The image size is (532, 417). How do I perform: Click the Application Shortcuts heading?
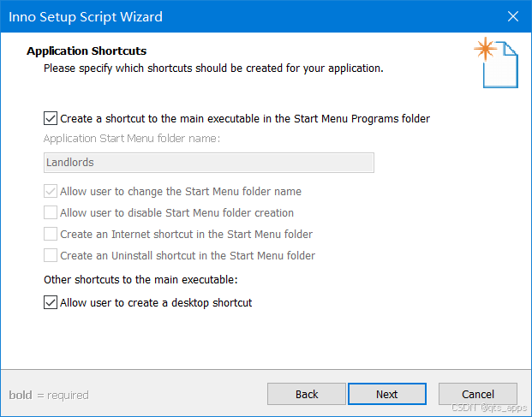(x=87, y=51)
